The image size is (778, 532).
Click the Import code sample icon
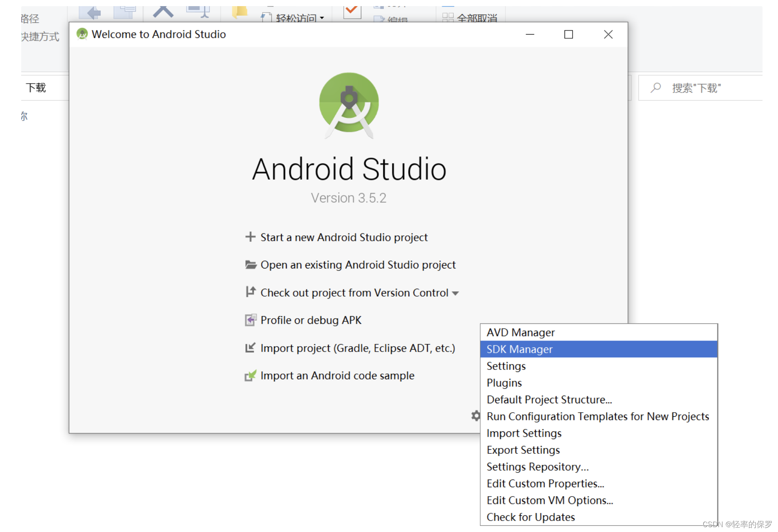[x=250, y=375]
